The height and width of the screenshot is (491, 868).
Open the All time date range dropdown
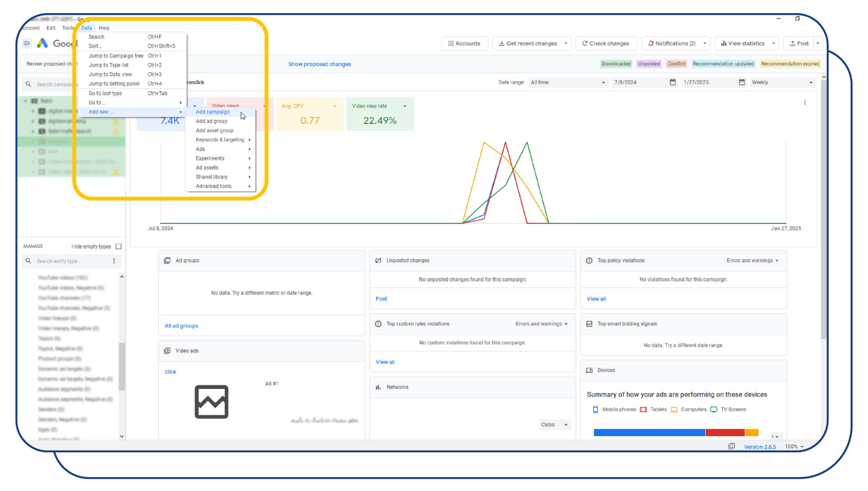pos(568,82)
